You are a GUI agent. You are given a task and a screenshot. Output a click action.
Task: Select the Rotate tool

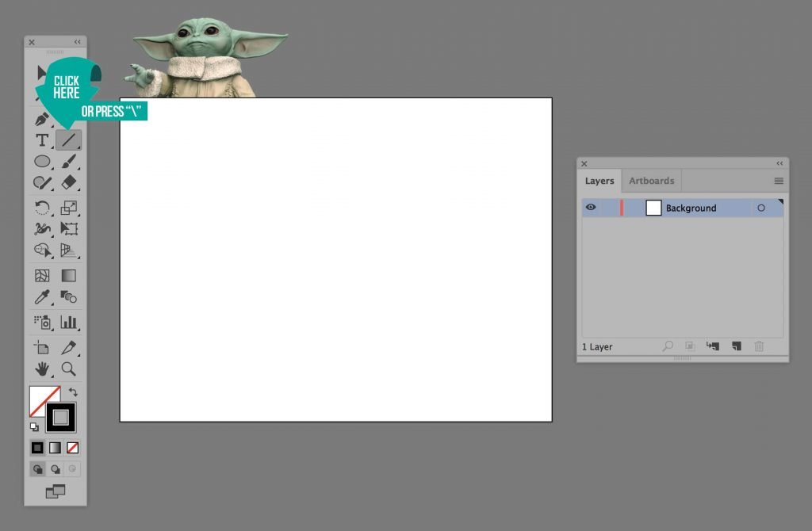click(x=42, y=208)
